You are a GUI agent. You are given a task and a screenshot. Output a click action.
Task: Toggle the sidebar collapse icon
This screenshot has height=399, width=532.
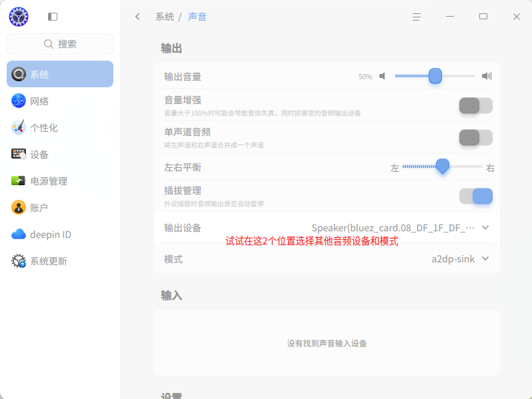[x=53, y=17]
